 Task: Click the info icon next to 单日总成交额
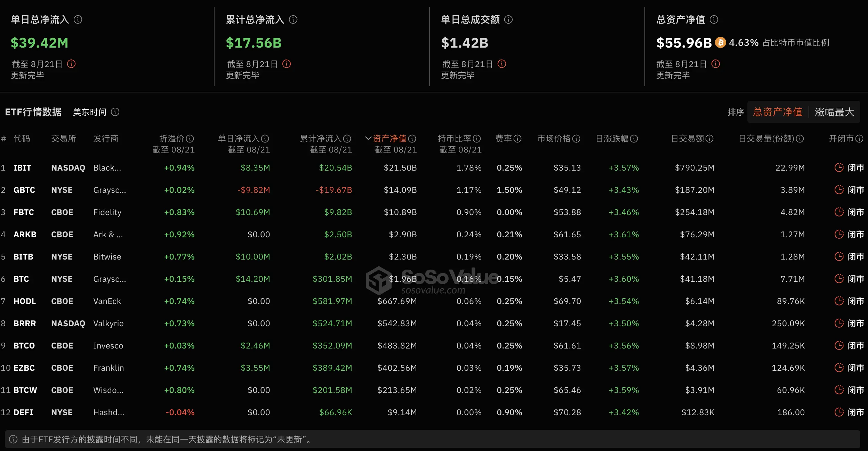508,20
